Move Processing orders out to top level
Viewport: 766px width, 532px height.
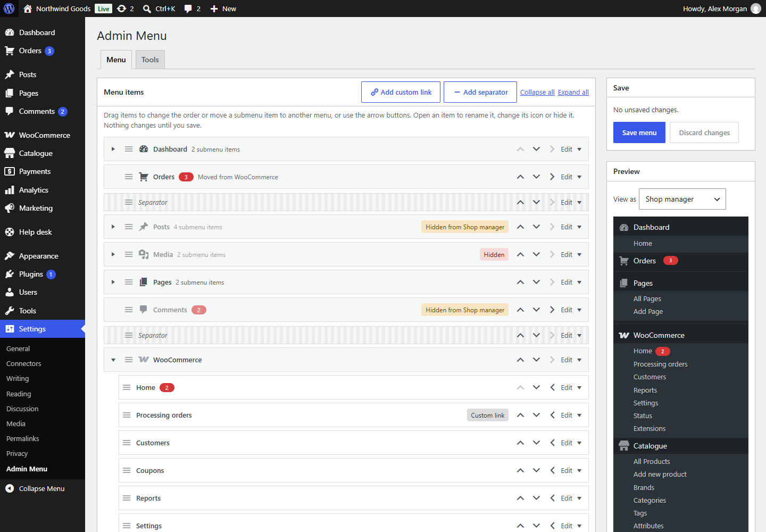tap(552, 415)
